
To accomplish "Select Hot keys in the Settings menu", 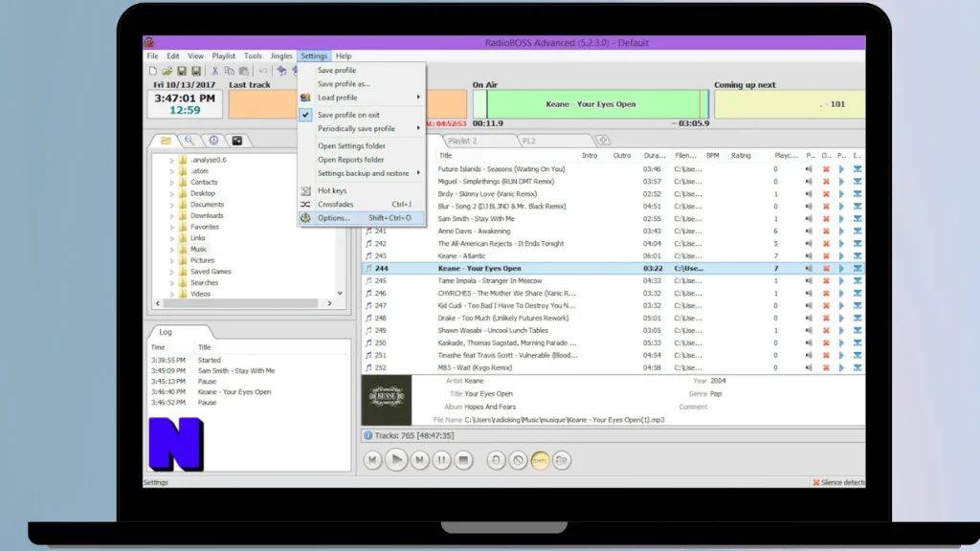I will coord(362,190).
